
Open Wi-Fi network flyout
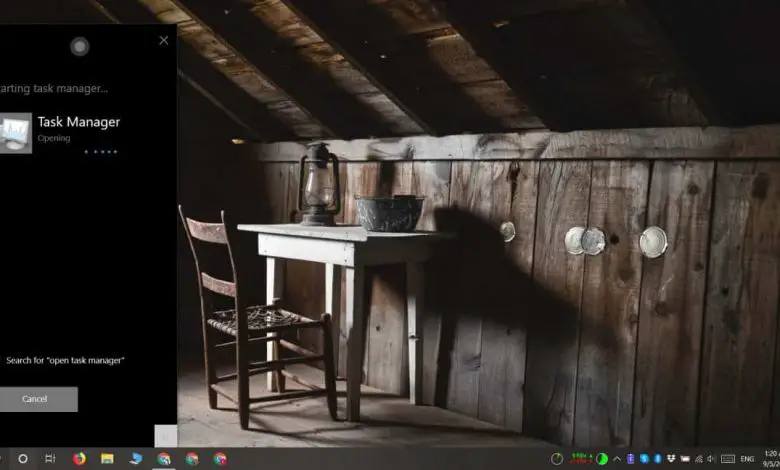(x=699, y=459)
